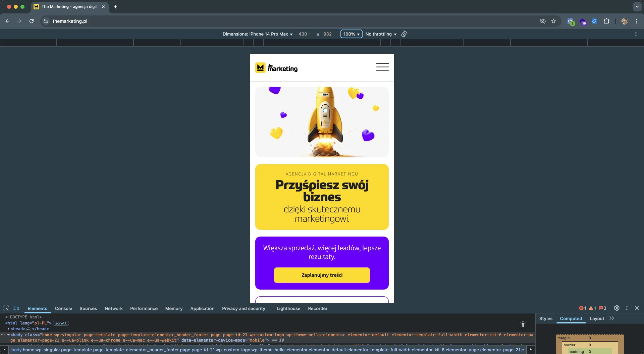Open the Chrome extensions puzzle icon
The width and height of the screenshot is (644, 354).
(x=607, y=21)
